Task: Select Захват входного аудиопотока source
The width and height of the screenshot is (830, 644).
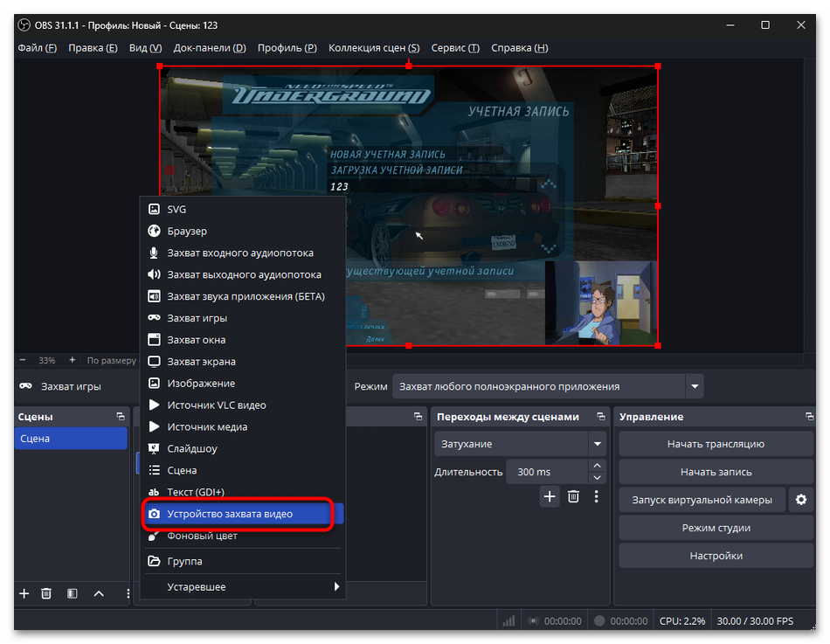Action: pyautogui.click(x=244, y=253)
